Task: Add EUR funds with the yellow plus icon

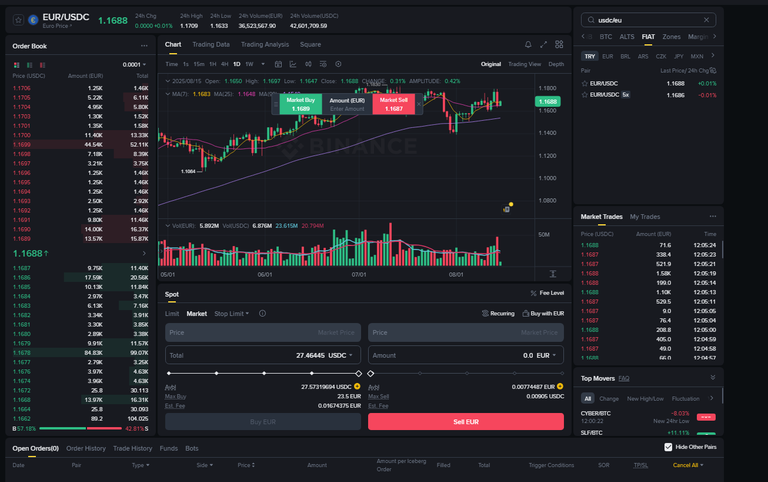Action: [560, 386]
